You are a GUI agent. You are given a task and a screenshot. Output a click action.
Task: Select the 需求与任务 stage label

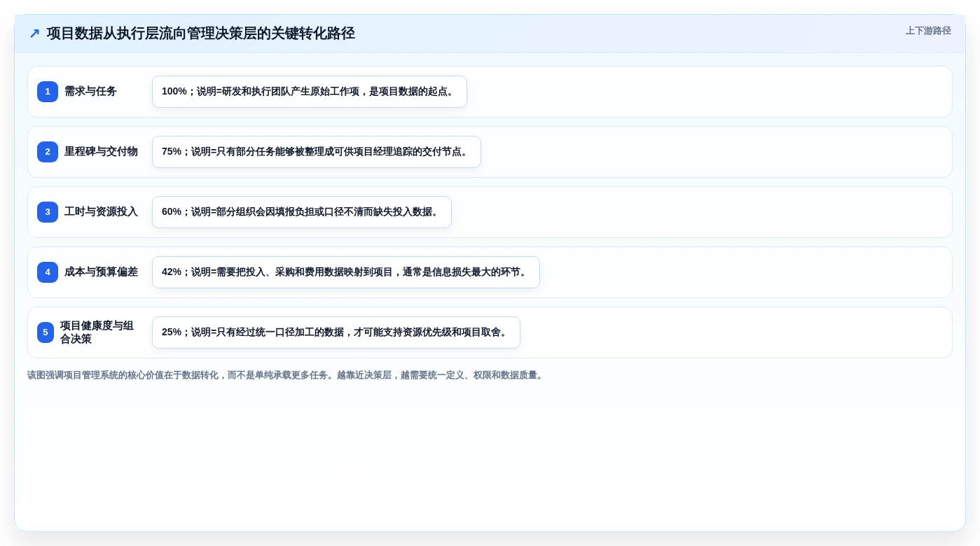(90, 92)
